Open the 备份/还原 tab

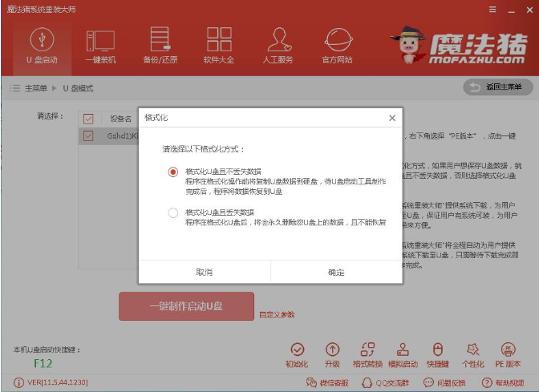click(160, 46)
